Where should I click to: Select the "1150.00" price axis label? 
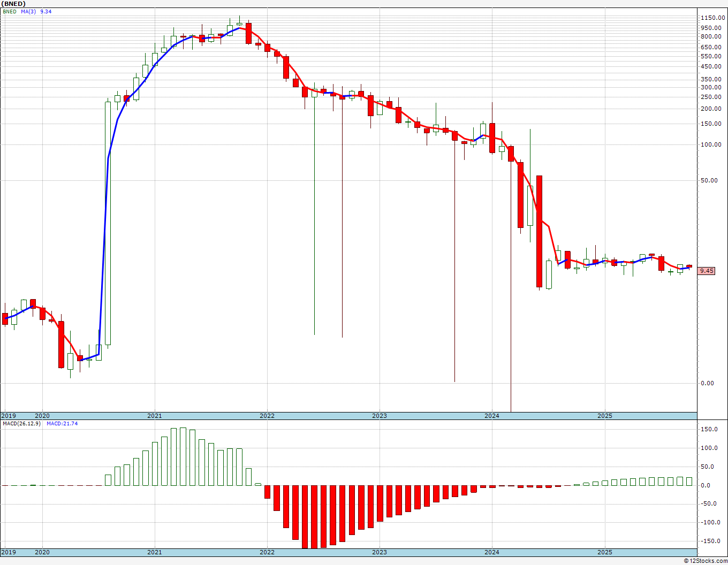(x=714, y=18)
